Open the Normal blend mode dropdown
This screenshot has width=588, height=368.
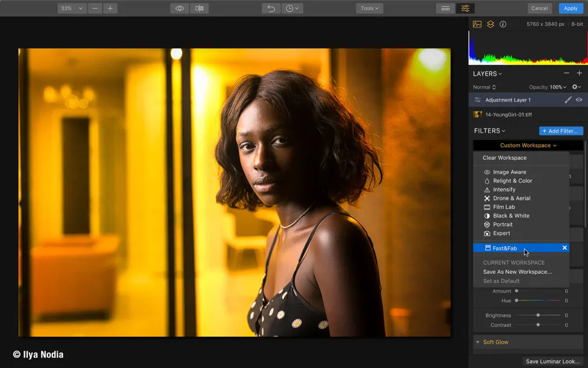pyautogui.click(x=484, y=87)
